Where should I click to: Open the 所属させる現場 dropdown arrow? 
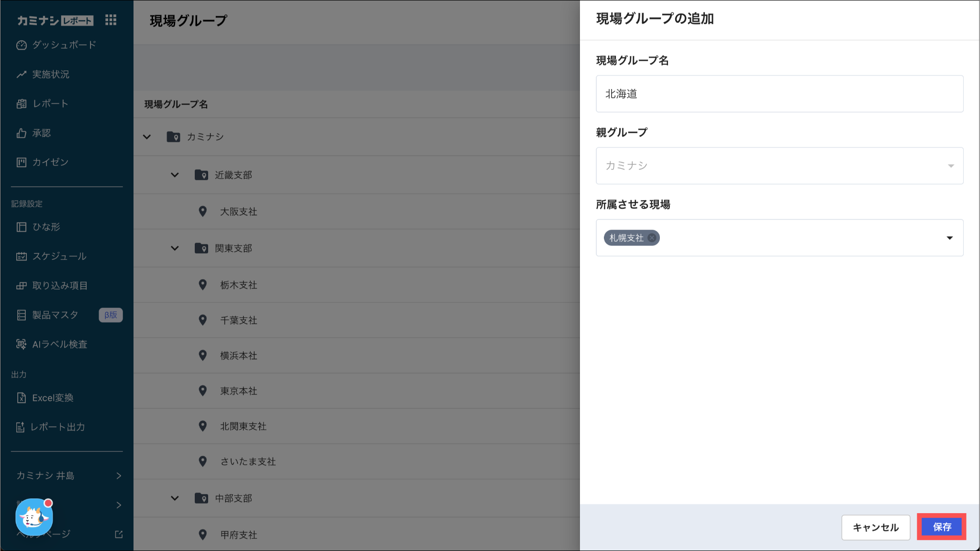[949, 238]
